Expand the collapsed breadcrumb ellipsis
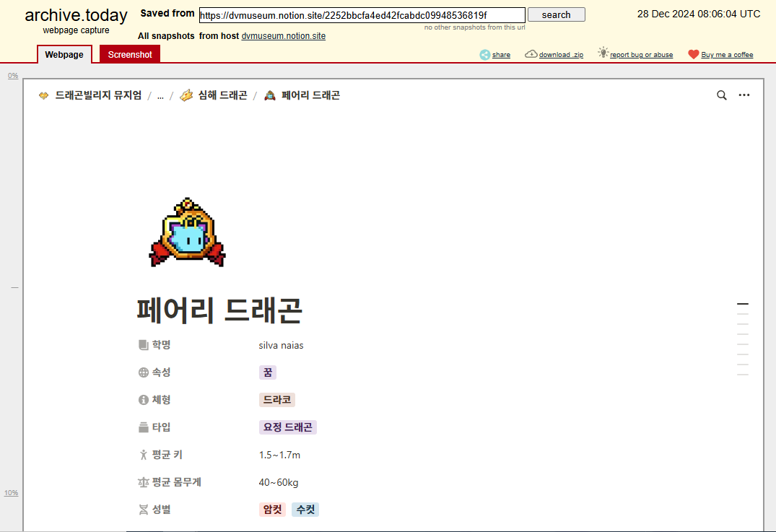This screenshot has height=532, width=776. click(x=160, y=95)
